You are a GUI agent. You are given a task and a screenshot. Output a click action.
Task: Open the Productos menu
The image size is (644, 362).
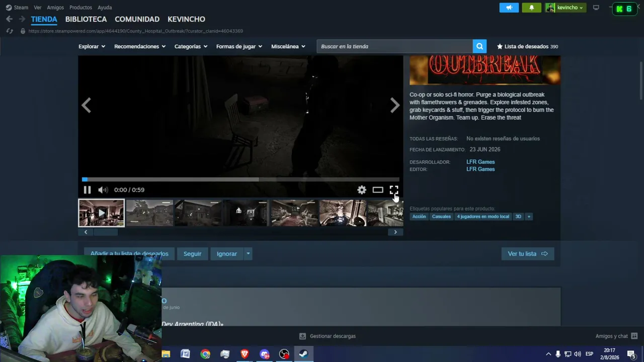[x=80, y=8]
